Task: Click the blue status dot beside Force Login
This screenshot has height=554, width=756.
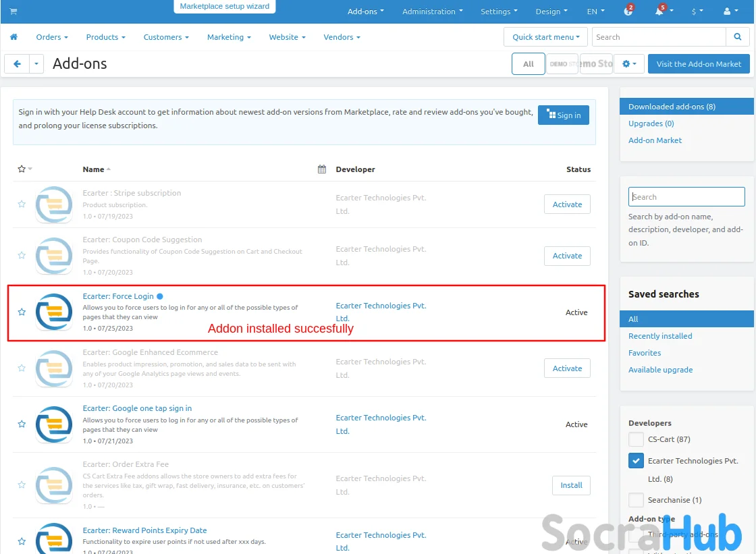Action: tap(159, 296)
